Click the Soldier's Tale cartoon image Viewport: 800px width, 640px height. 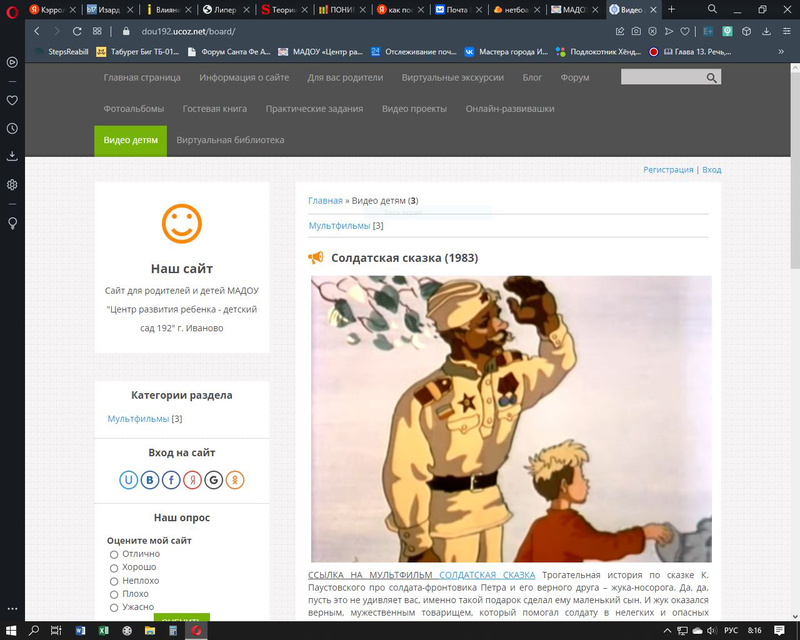510,418
